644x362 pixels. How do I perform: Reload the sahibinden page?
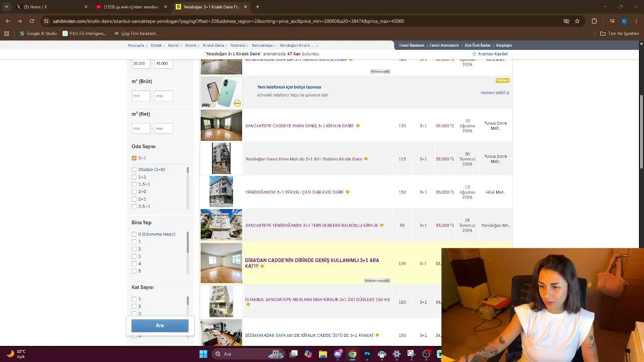coord(32,21)
